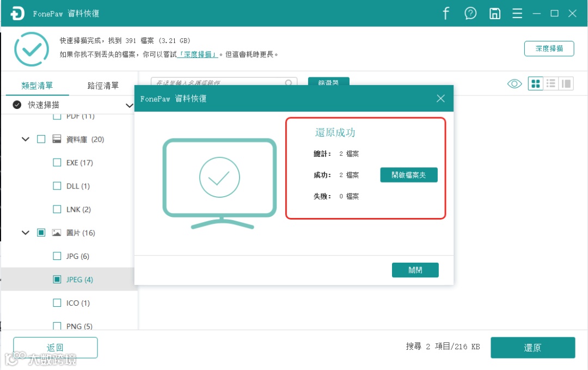This screenshot has height=370, width=588.
Task: Toggle the preview eye icon
Action: [x=514, y=84]
